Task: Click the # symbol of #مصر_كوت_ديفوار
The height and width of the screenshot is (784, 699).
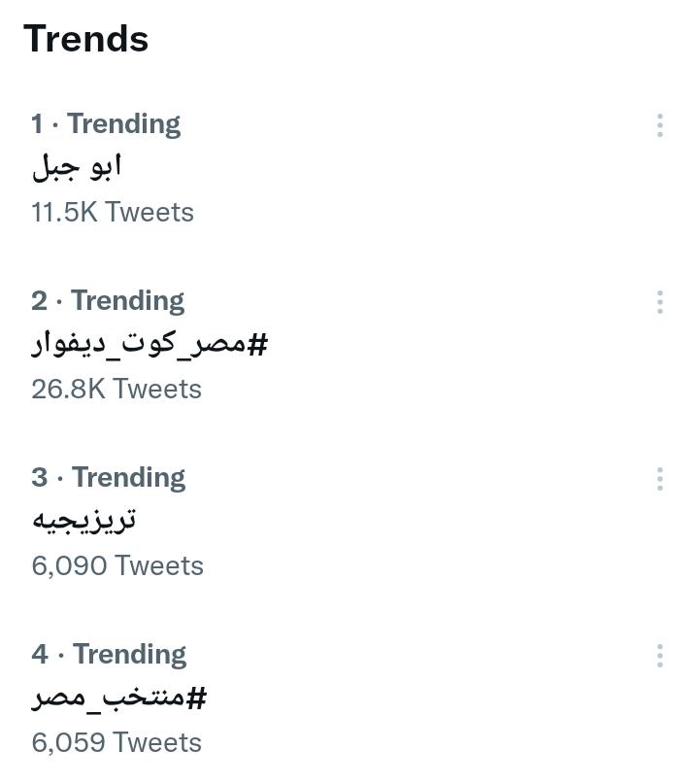Action: coord(257,344)
